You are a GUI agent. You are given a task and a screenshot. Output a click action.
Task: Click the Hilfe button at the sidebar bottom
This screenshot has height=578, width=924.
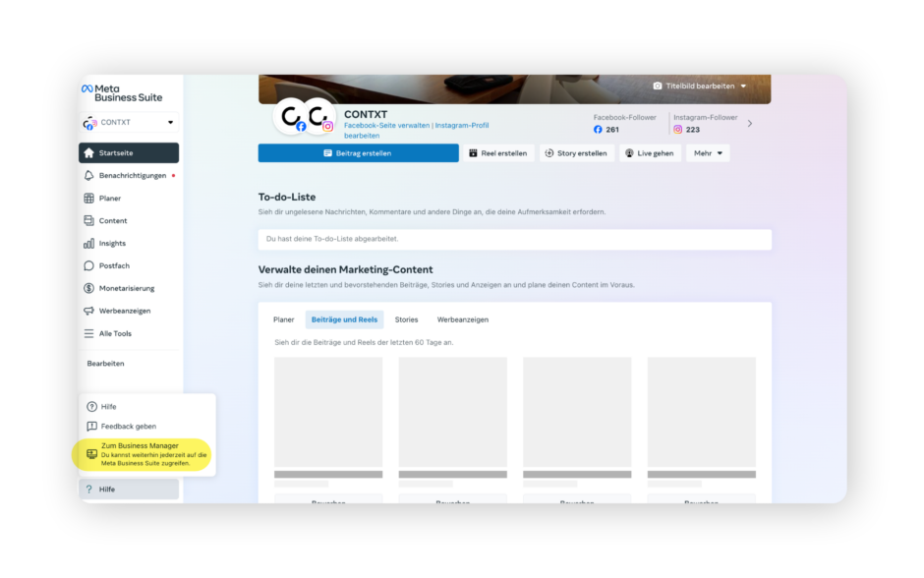coord(129,489)
